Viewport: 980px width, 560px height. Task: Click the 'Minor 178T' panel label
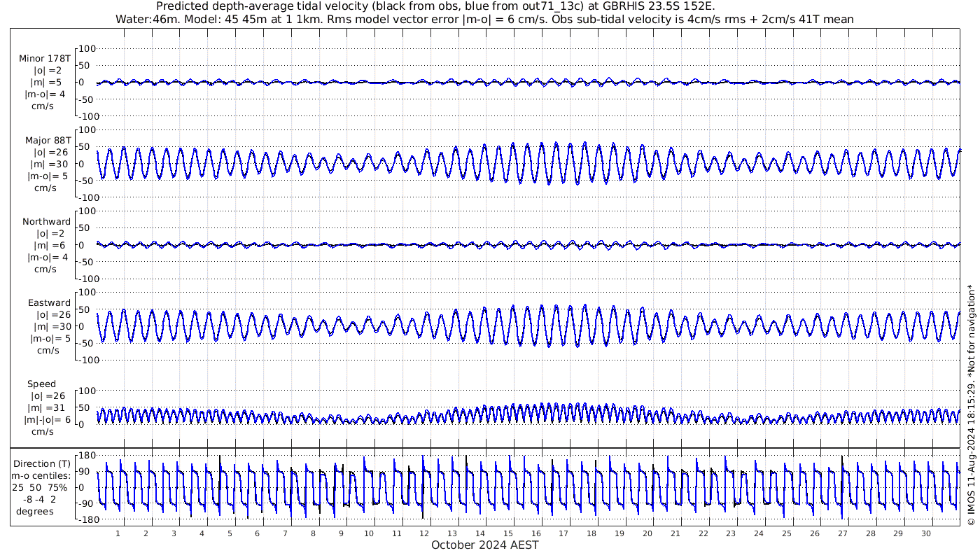(45, 58)
